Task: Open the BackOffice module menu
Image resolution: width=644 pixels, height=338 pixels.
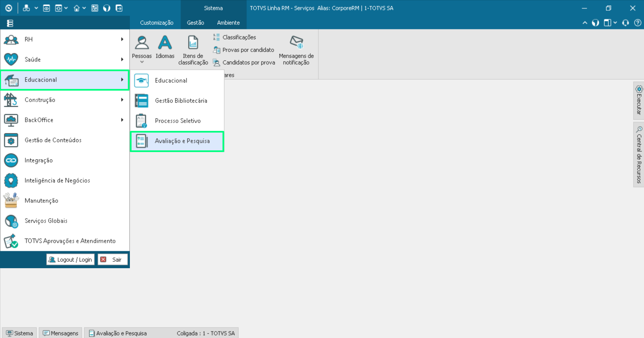Action: (65, 120)
